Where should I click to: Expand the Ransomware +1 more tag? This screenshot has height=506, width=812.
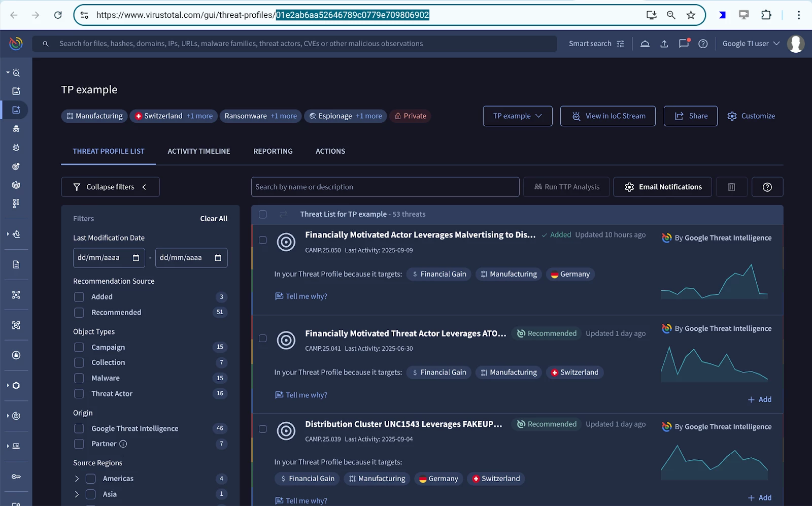tap(284, 116)
